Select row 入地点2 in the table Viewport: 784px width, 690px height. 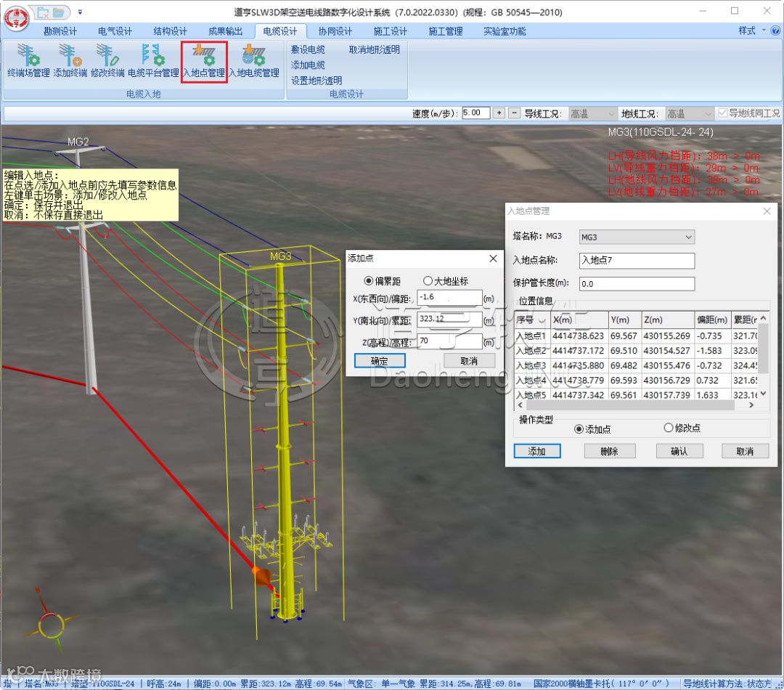point(637,351)
